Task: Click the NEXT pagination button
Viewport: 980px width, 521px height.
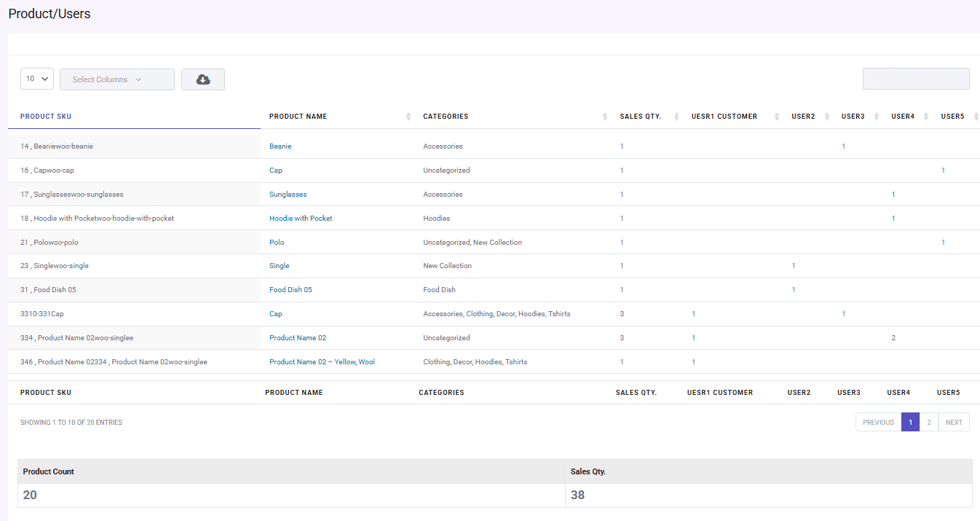Action: [954, 422]
